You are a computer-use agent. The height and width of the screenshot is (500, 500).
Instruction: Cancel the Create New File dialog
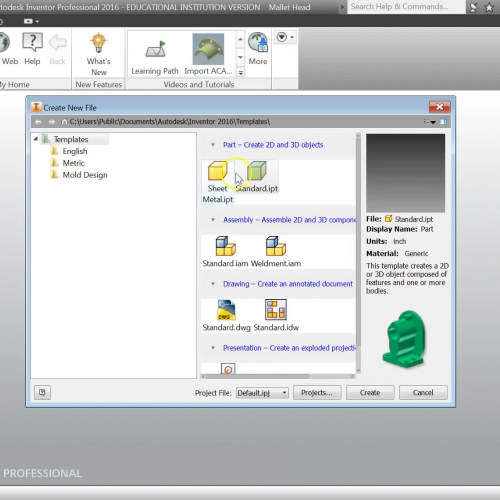point(423,393)
